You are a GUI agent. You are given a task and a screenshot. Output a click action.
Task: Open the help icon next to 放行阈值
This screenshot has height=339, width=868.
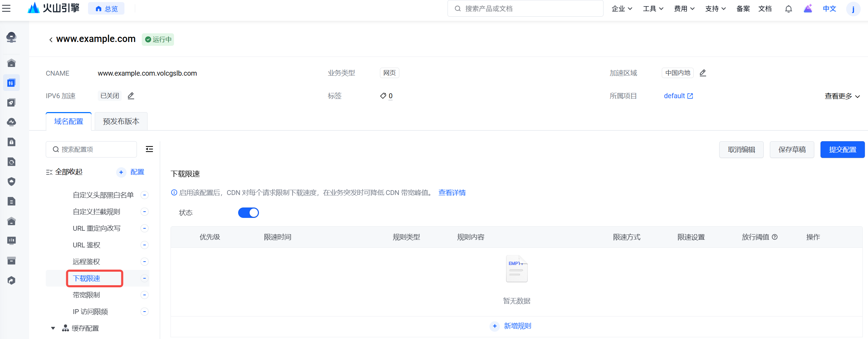click(775, 237)
